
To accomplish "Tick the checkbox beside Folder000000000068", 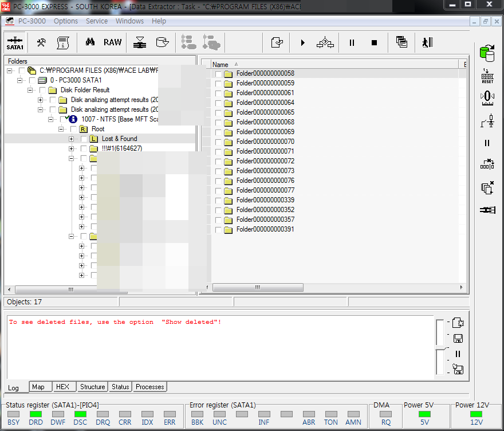I will tap(218, 123).
